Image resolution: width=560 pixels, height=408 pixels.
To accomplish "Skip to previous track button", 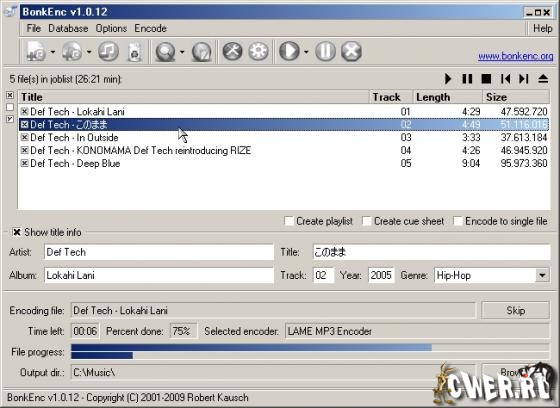I will (x=505, y=79).
